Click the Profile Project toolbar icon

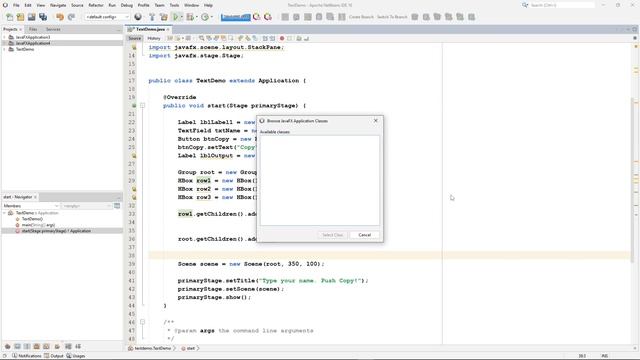point(204,17)
